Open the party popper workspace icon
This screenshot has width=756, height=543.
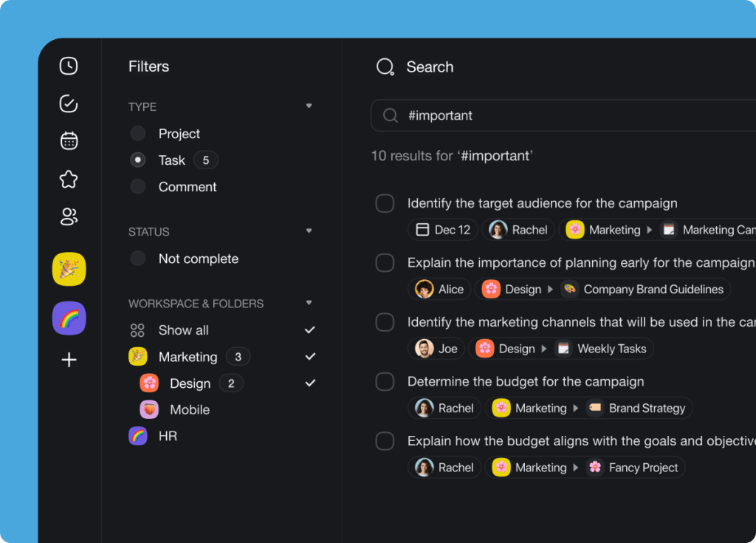(x=68, y=269)
